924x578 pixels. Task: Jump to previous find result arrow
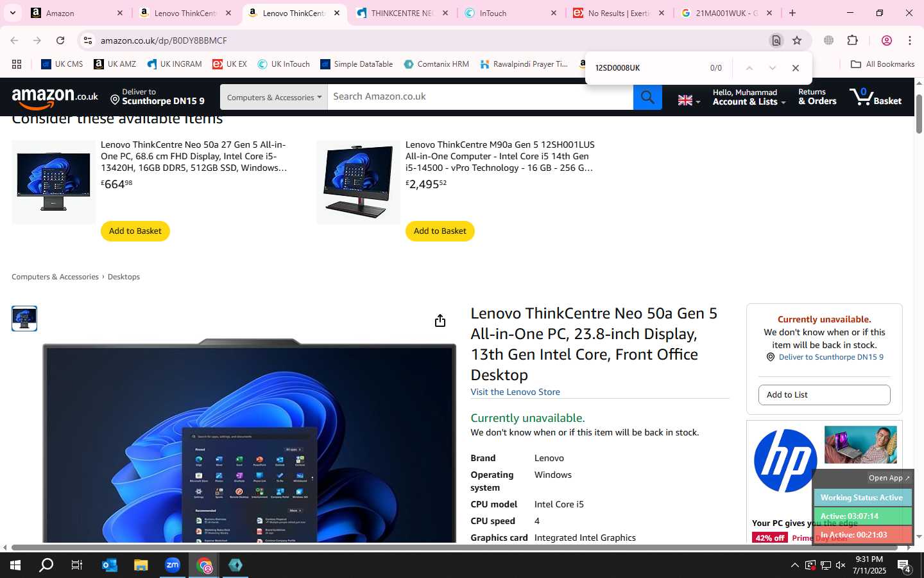coord(749,68)
